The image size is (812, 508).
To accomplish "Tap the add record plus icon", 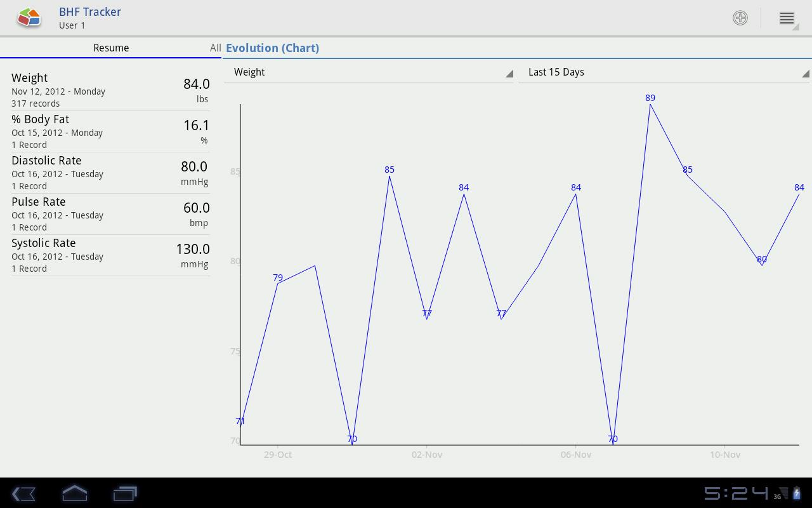I will [740, 18].
